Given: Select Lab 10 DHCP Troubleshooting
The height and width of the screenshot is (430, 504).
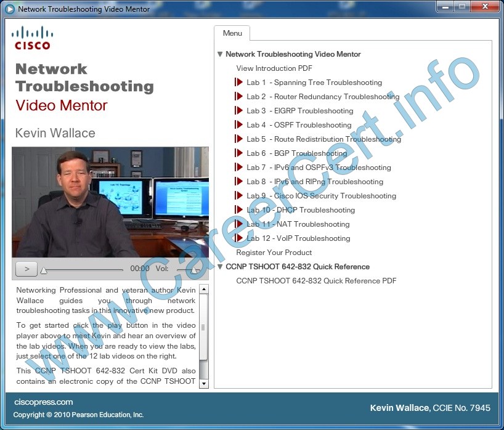Looking at the screenshot, I should click(x=301, y=210).
